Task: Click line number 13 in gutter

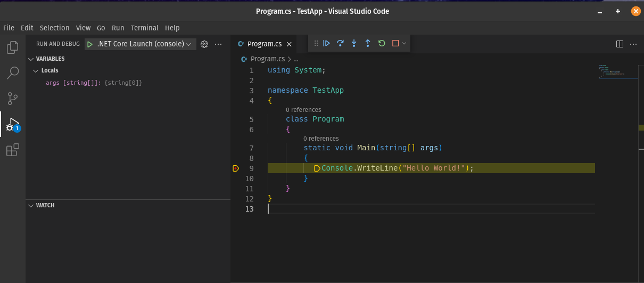Action: point(250,209)
